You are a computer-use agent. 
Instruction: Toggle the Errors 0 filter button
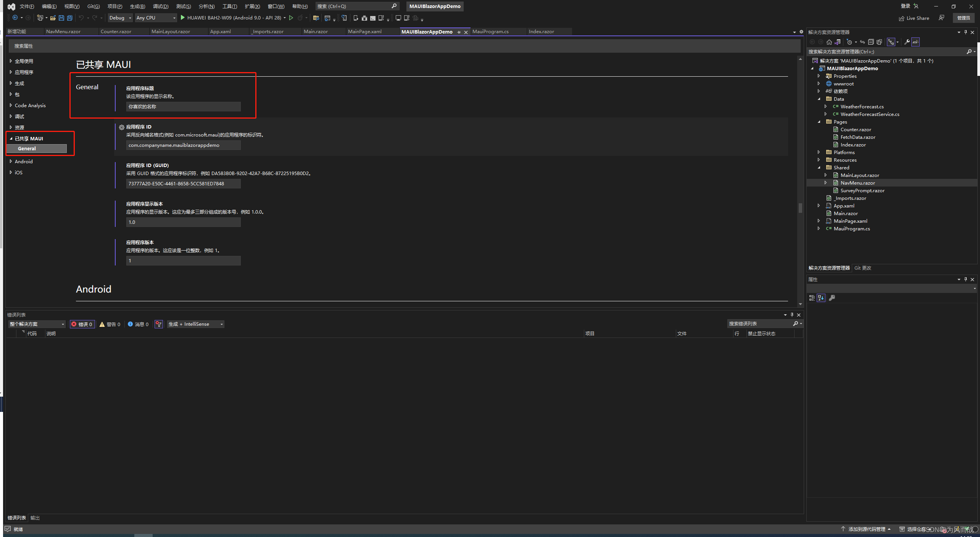[82, 324]
